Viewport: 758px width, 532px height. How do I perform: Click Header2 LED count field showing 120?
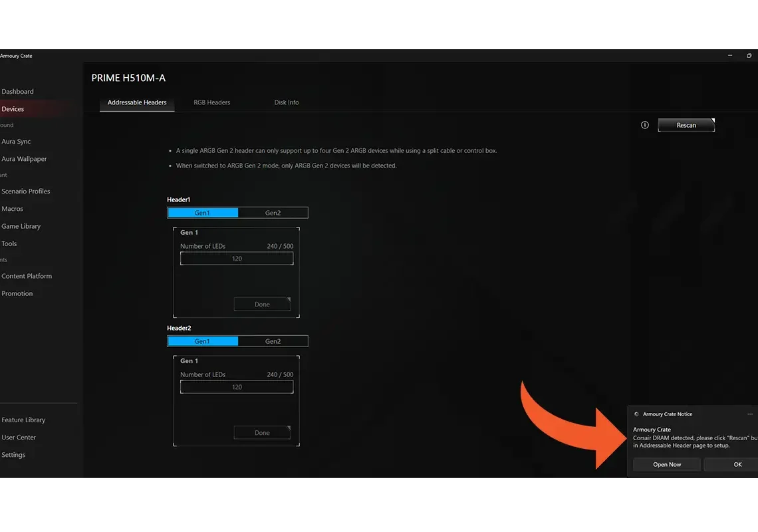[237, 388]
